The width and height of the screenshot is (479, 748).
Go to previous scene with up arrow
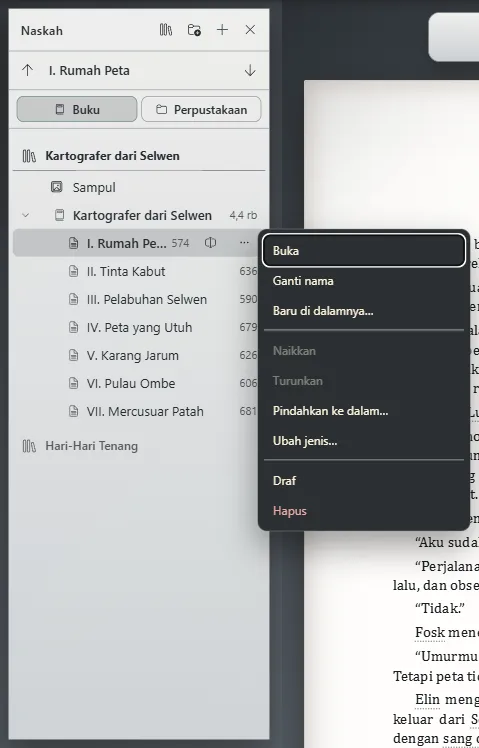27,71
